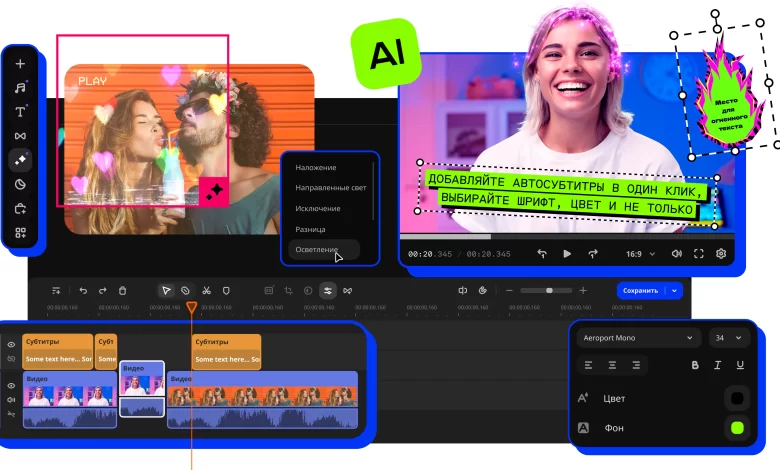Choose Наложение from the blend list
Image resolution: width=780 pixels, height=470 pixels.
[x=316, y=167]
